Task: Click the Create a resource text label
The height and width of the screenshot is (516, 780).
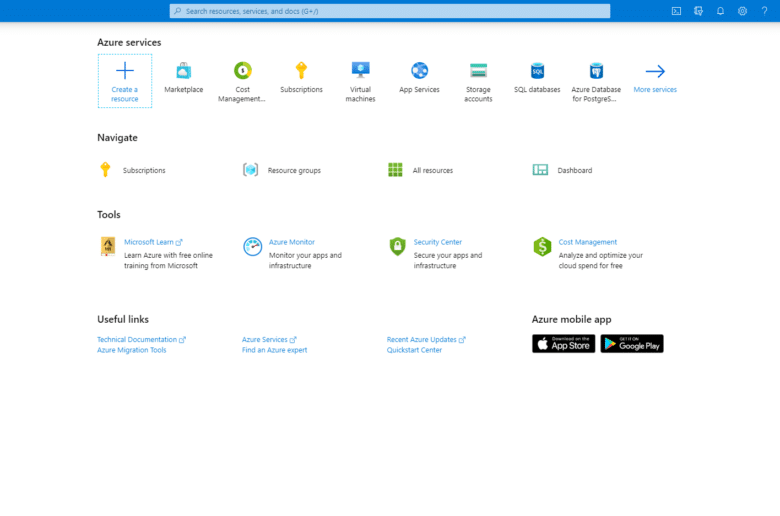Action: tap(125, 94)
